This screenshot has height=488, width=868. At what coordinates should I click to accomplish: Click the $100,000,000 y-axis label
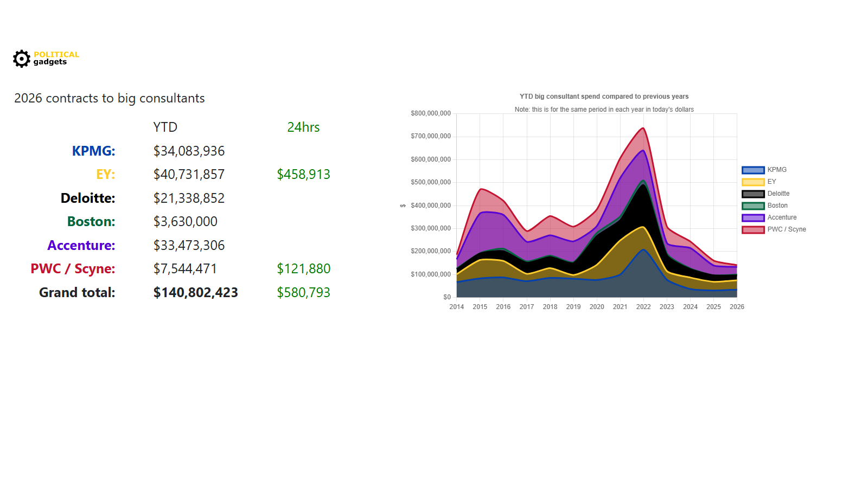click(x=431, y=274)
